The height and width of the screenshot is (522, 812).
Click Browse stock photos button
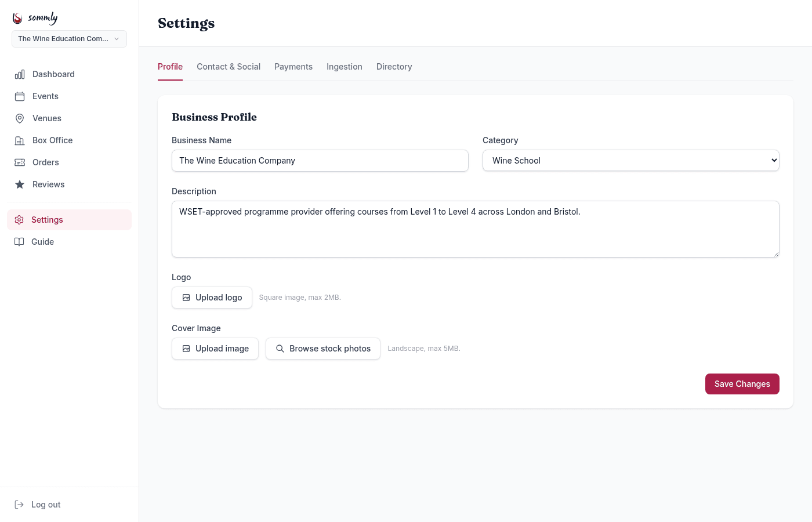click(323, 349)
